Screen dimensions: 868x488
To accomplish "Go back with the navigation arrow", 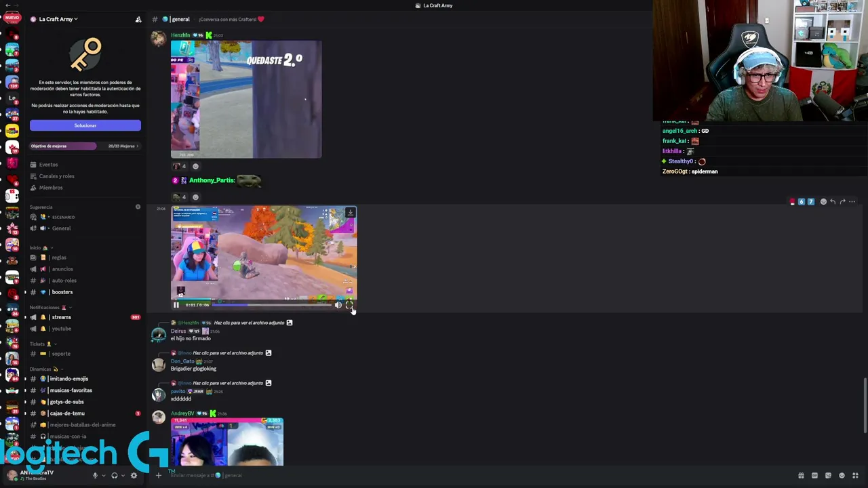I will (8, 5).
